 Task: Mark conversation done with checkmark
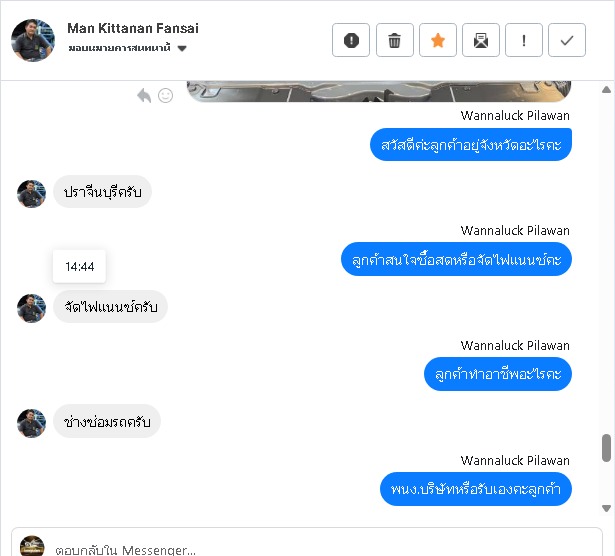click(567, 40)
